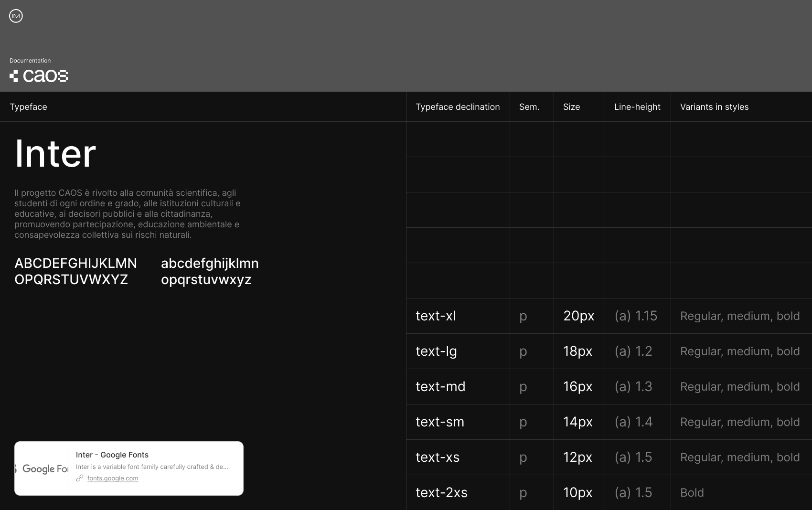Click 'Regular, medium, bold' in the text-md row

(x=740, y=387)
